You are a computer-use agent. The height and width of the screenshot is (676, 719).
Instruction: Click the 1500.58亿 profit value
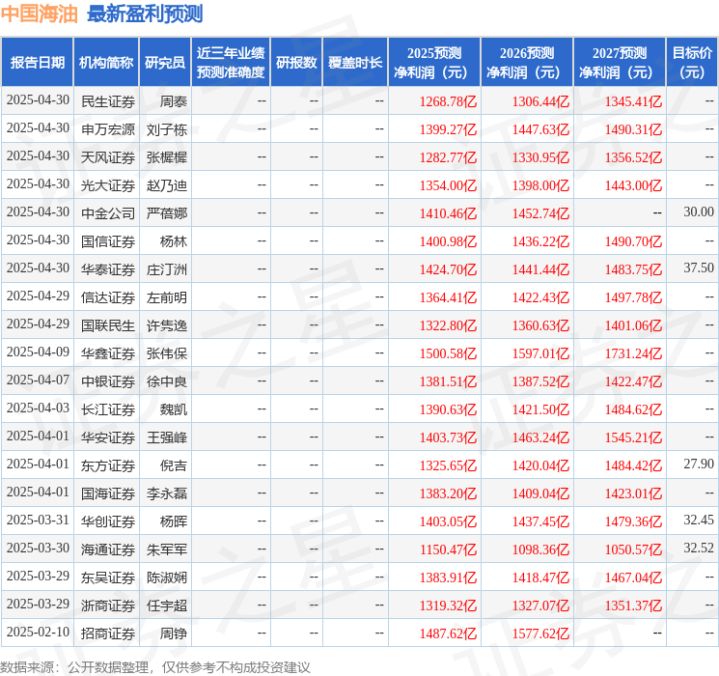(x=448, y=353)
